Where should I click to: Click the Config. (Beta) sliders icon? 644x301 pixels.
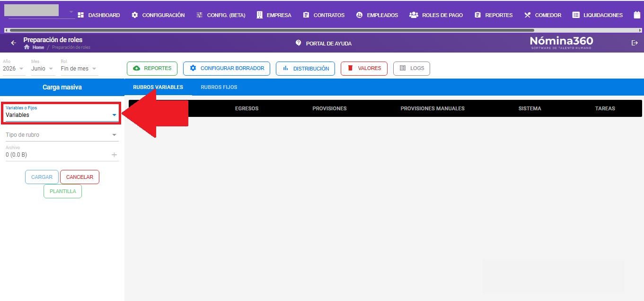[200, 15]
